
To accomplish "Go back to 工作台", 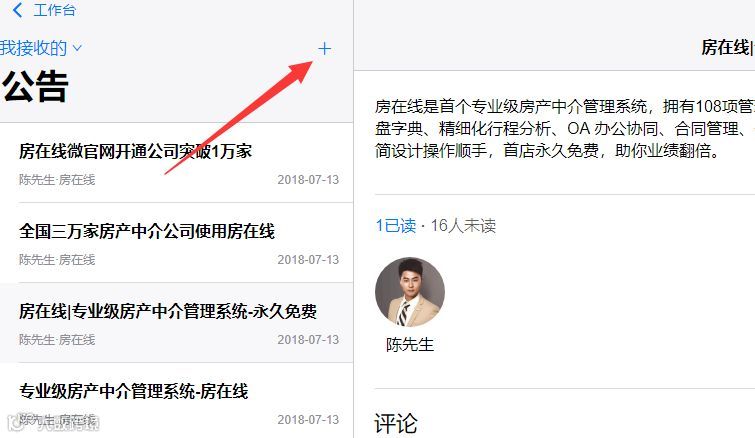I will coord(54,10).
